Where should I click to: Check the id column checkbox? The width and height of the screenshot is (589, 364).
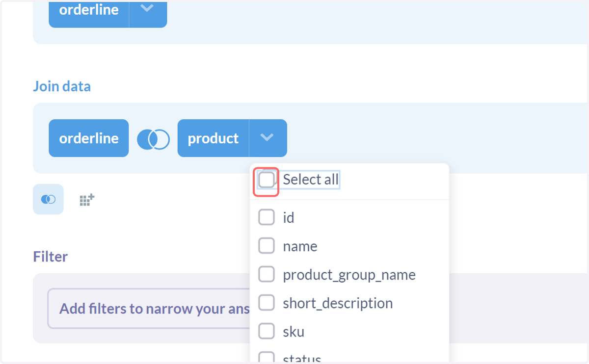click(267, 217)
